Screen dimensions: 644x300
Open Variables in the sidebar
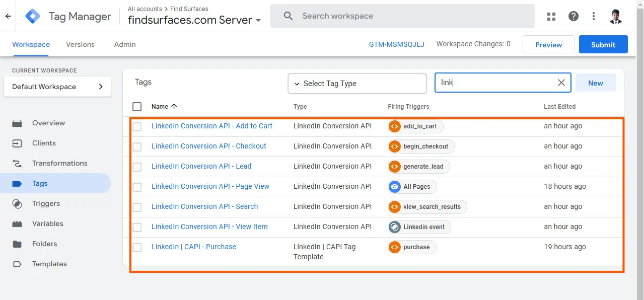click(x=48, y=223)
